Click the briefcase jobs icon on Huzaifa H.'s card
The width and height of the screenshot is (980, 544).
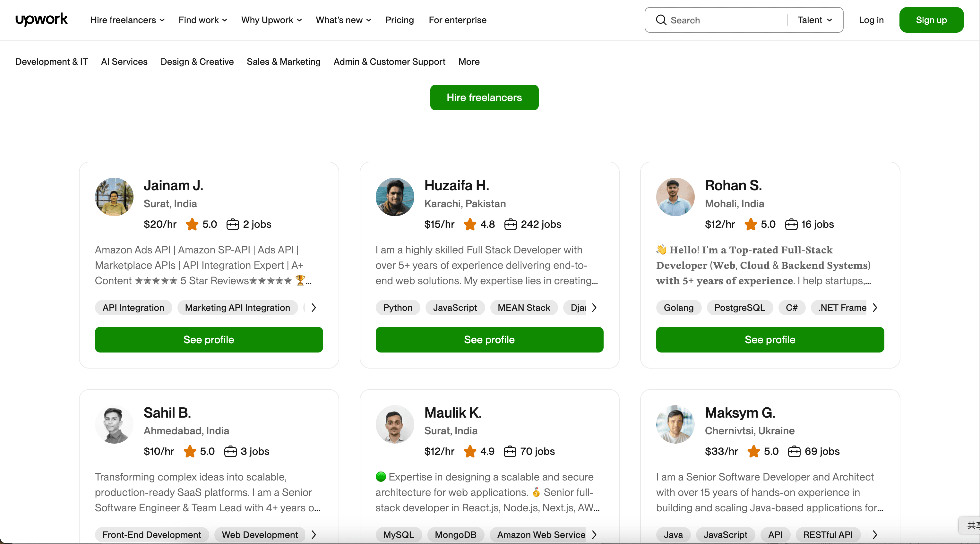511,224
